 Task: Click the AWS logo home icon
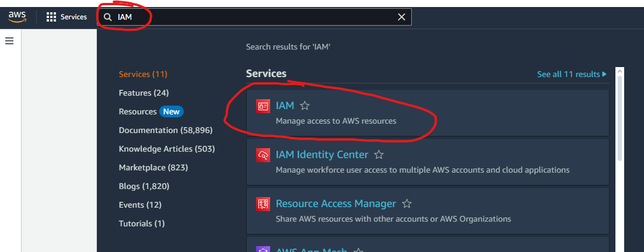tap(17, 17)
